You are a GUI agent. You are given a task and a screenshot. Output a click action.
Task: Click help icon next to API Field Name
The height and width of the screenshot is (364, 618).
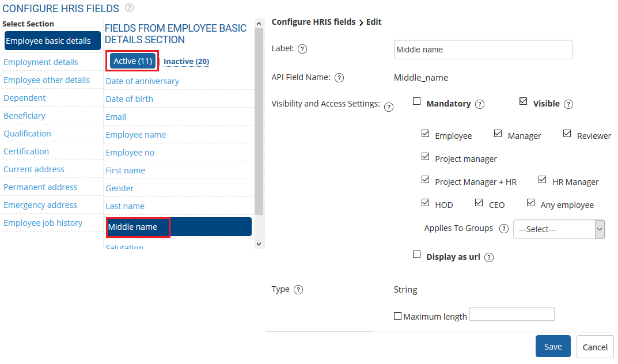pos(339,78)
